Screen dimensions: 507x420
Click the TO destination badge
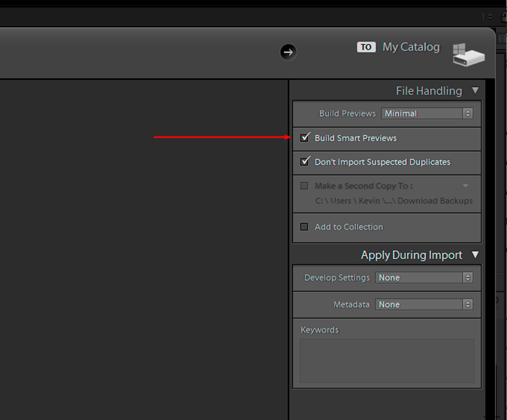[x=366, y=47]
